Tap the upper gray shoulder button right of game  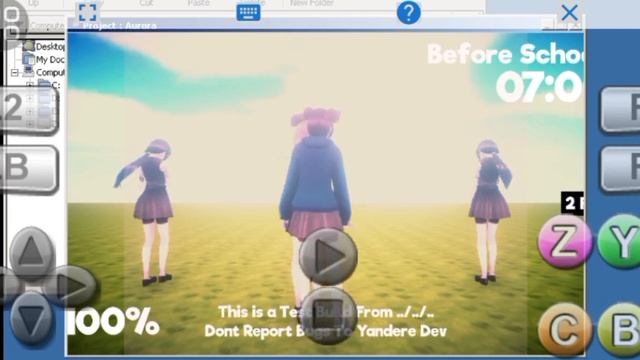click(x=620, y=109)
